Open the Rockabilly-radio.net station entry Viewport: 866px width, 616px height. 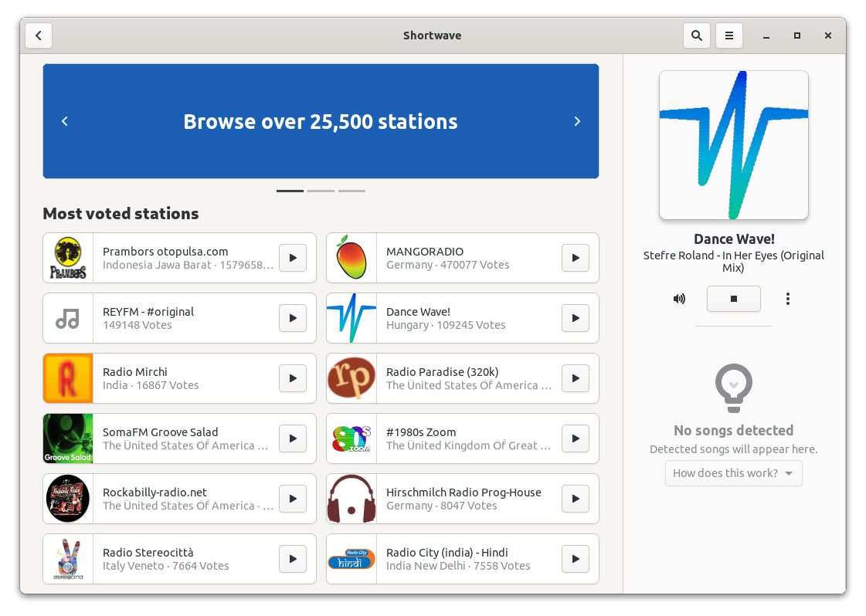tap(179, 499)
